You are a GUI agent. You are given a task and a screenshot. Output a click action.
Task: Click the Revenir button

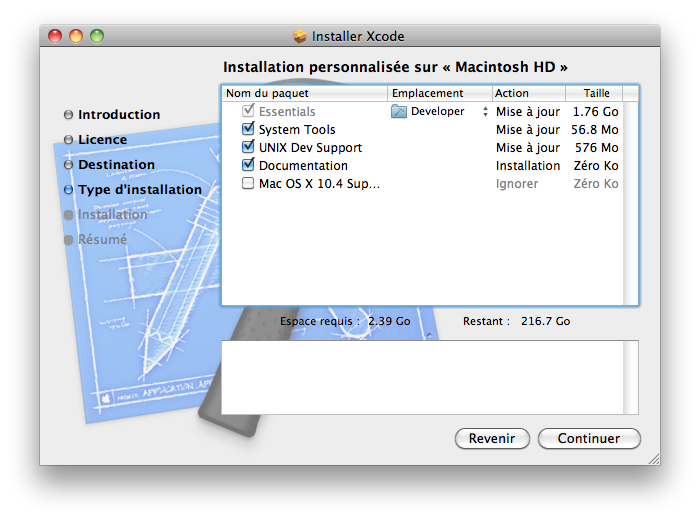coord(492,438)
